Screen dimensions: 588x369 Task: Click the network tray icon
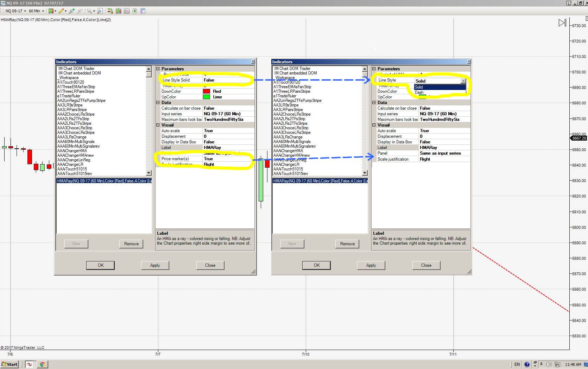coord(557,364)
